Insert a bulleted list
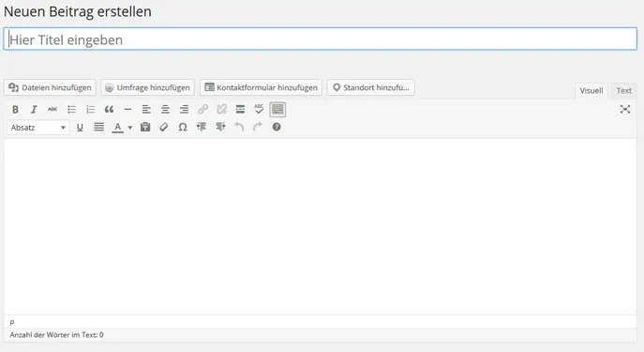The image size is (644, 352). (71, 110)
